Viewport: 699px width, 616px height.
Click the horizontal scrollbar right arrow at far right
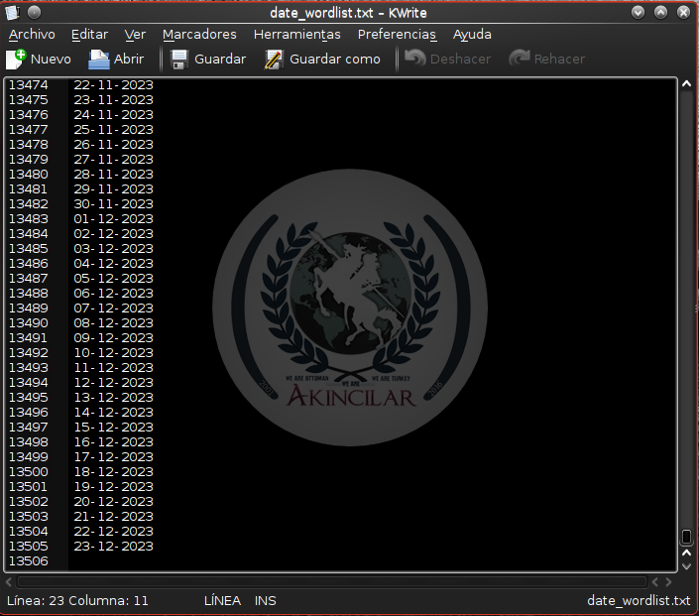pos(668,581)
